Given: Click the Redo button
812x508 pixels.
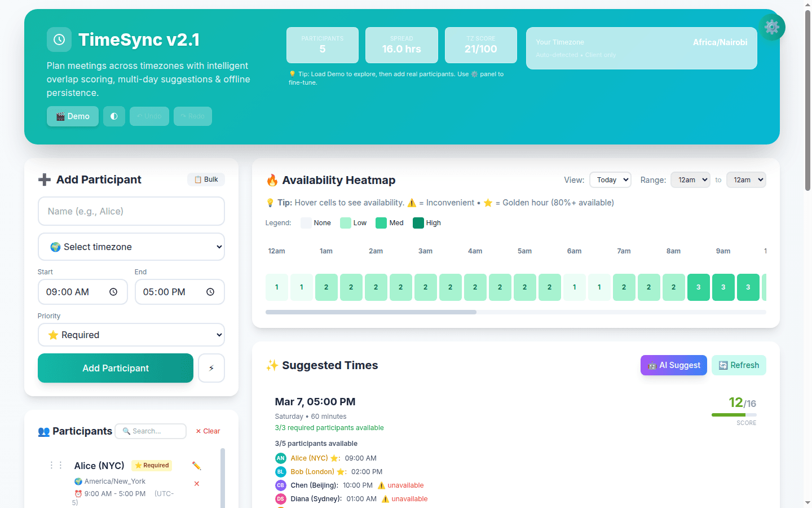Looking at the screenshot, I should pos(193,116).
